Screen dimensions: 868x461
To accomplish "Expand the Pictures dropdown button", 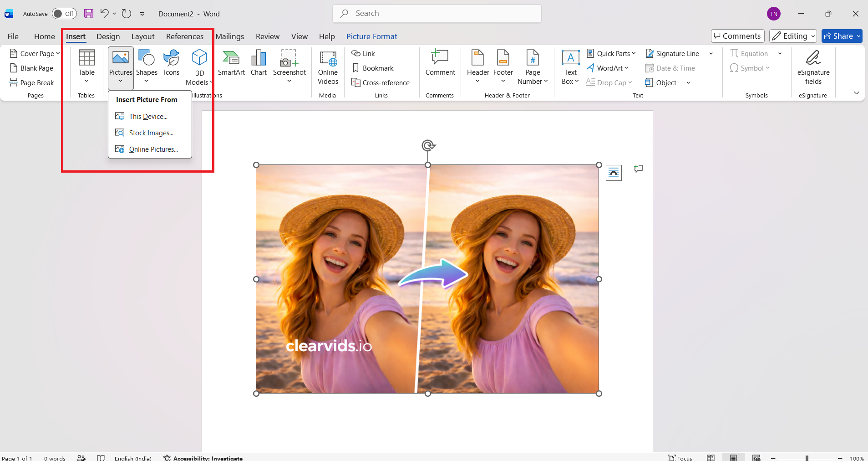I will tap(121, 68).
